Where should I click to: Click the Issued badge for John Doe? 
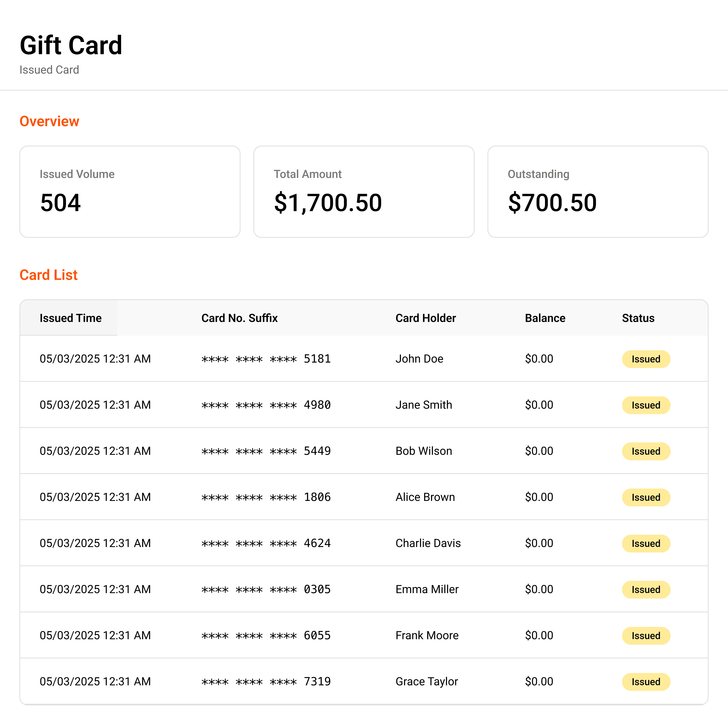(646, 359)
